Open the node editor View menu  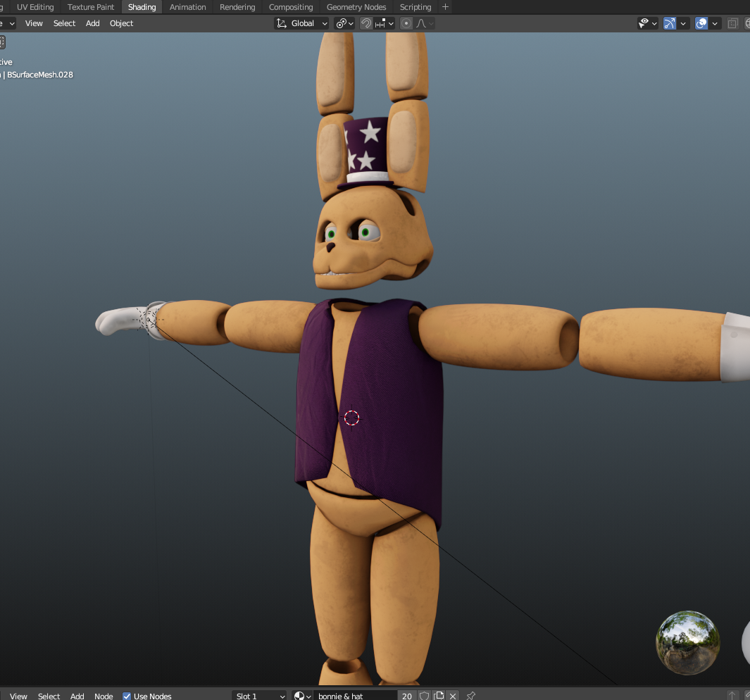pos(18,696)
